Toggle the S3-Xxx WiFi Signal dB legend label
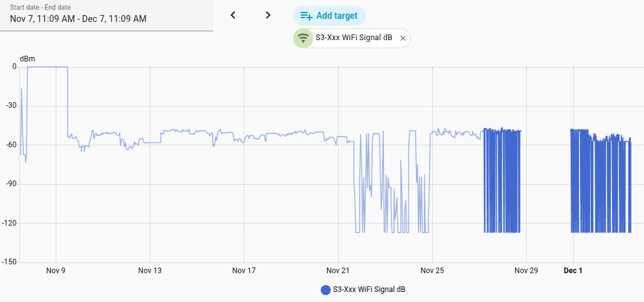The height and width of the screenshot is (302, 644). (x=369, y=290)
